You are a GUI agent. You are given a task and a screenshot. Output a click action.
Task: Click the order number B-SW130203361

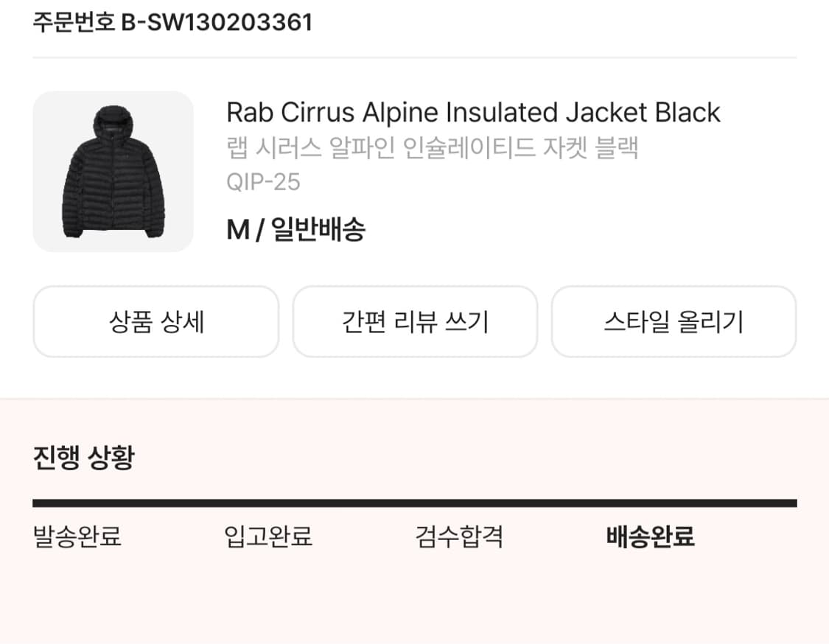tap(172, 21)
